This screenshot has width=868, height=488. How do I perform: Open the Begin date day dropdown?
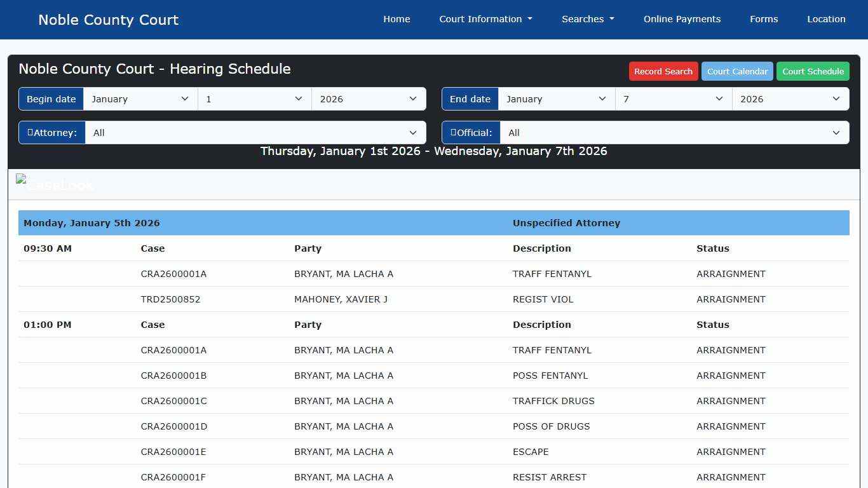tap(254, 99)
